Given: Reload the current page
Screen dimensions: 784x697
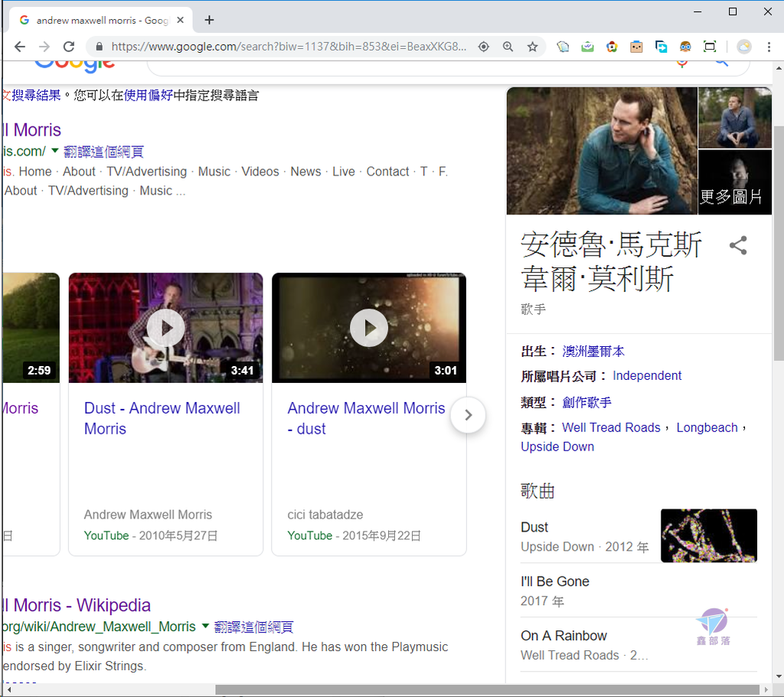Looking at the screenshot, I should [x=69, y=47].
